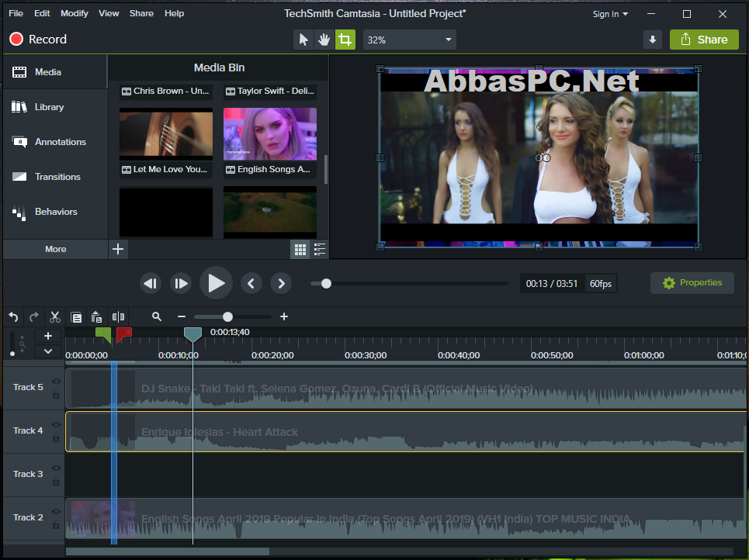Open the Help menu
The image size is (749, 560).
coord(174,13)
